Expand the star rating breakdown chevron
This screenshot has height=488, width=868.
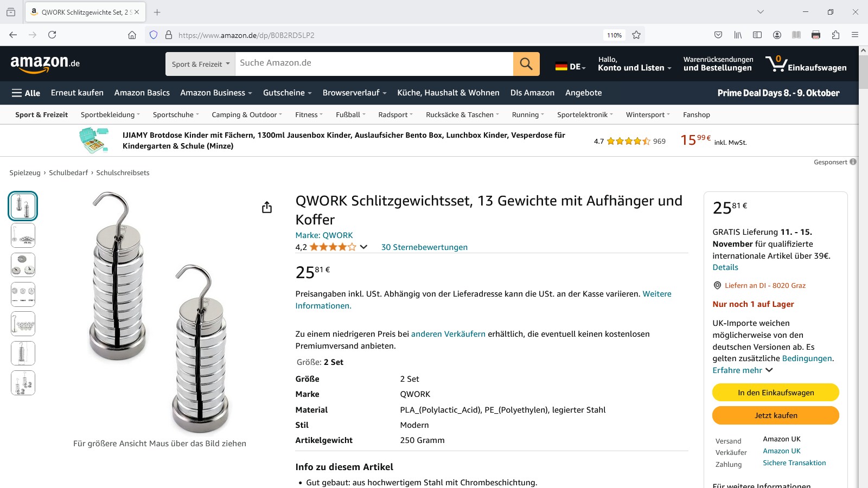363,247
